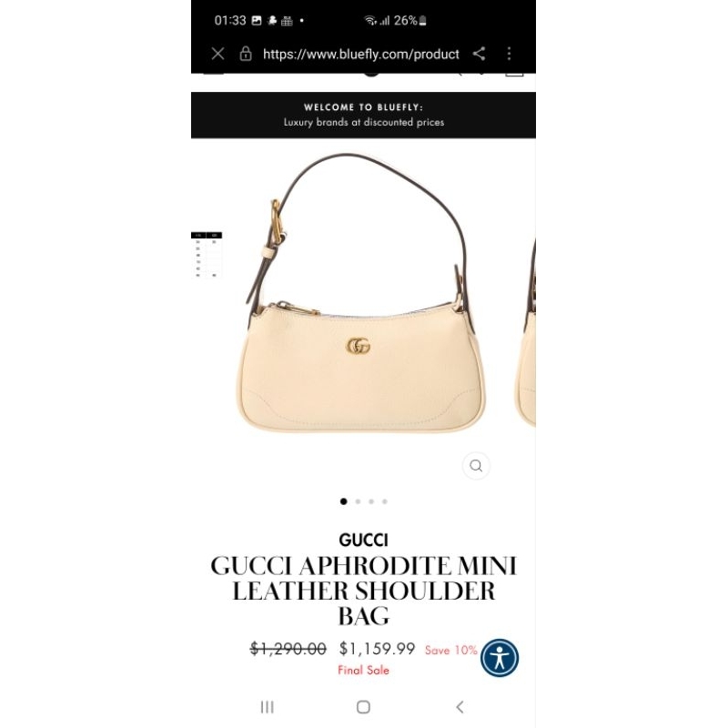Open the accessibility widget icon
The height and width of the screenshot is (728, 728).
(500, 658)
